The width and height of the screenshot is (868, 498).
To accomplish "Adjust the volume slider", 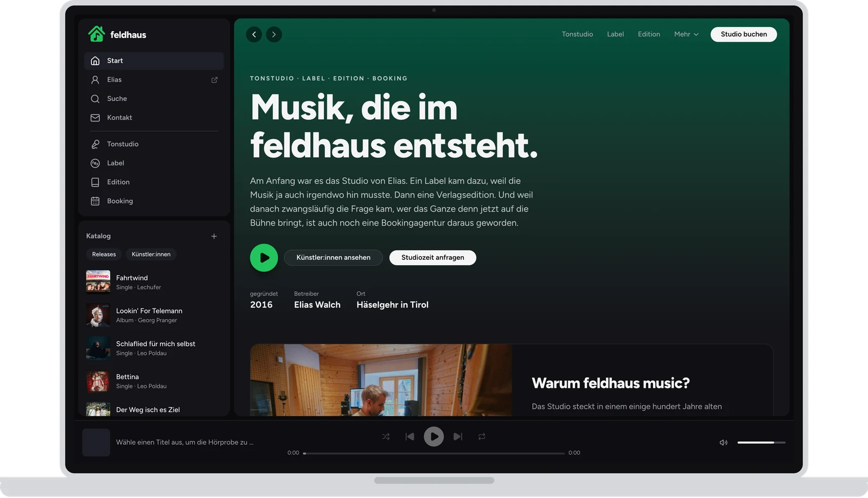I will click(x=761, y=443).
